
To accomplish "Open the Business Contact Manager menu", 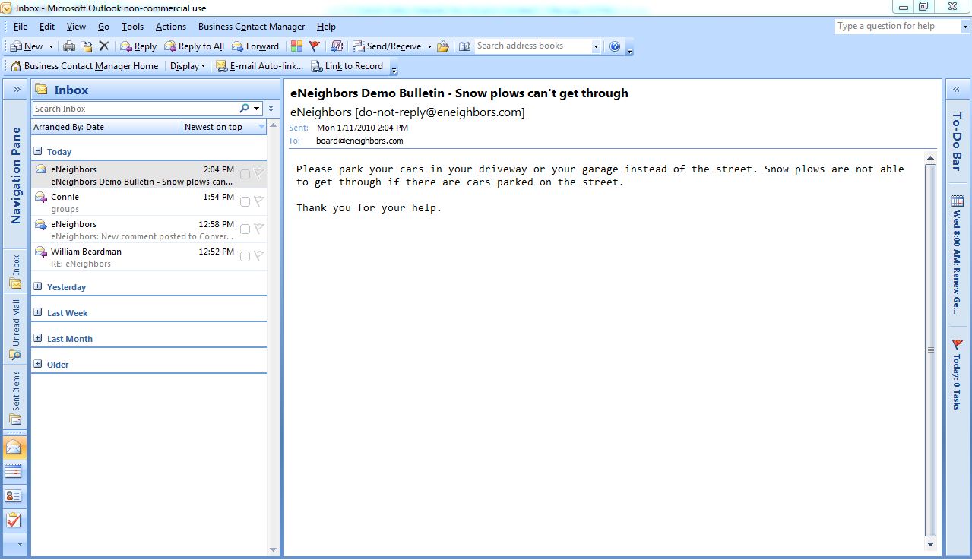I will click(251, 27).
